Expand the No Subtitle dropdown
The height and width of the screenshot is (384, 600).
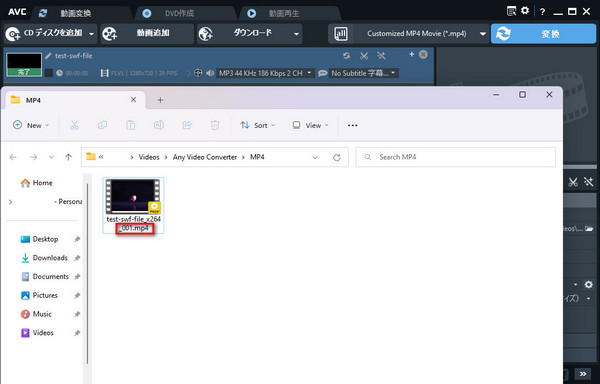pos(363,73)
